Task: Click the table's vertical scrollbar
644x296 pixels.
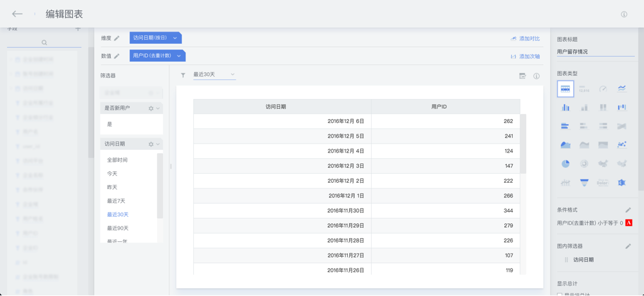Action: (x=523, y=143)
